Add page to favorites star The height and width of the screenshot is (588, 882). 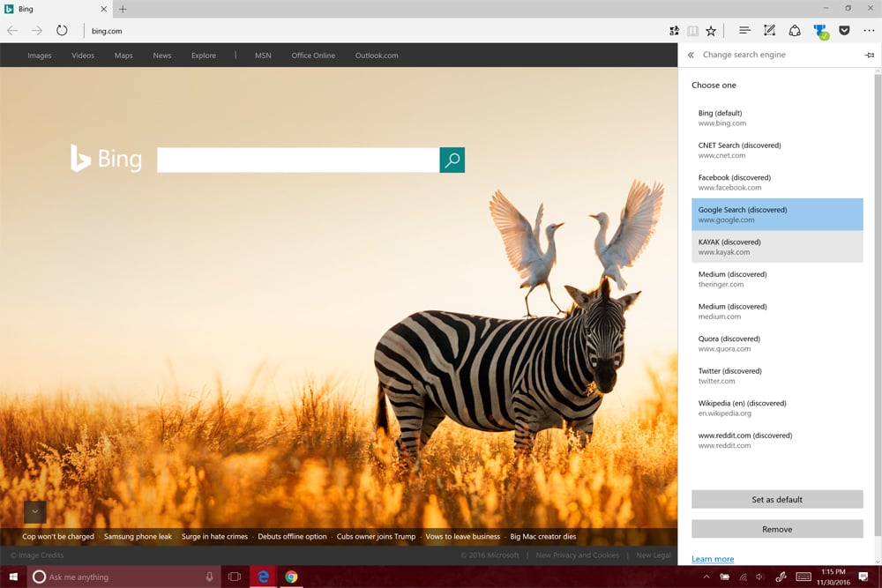[x=711, y=31]
